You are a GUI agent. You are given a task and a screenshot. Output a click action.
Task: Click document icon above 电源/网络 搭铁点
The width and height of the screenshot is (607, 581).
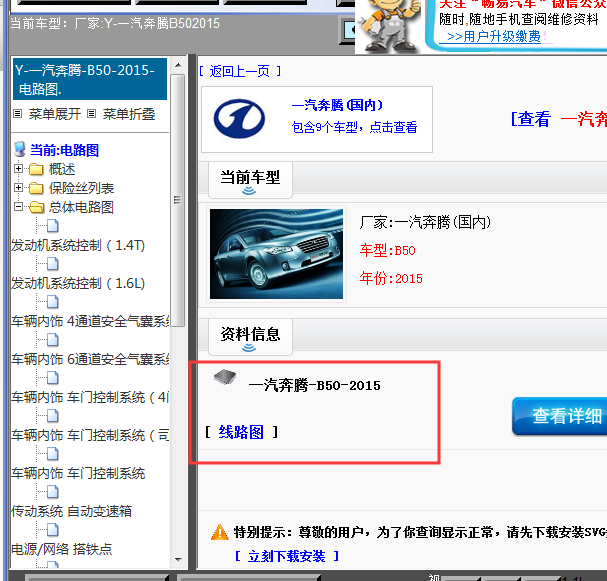click(x=53, y=530)
